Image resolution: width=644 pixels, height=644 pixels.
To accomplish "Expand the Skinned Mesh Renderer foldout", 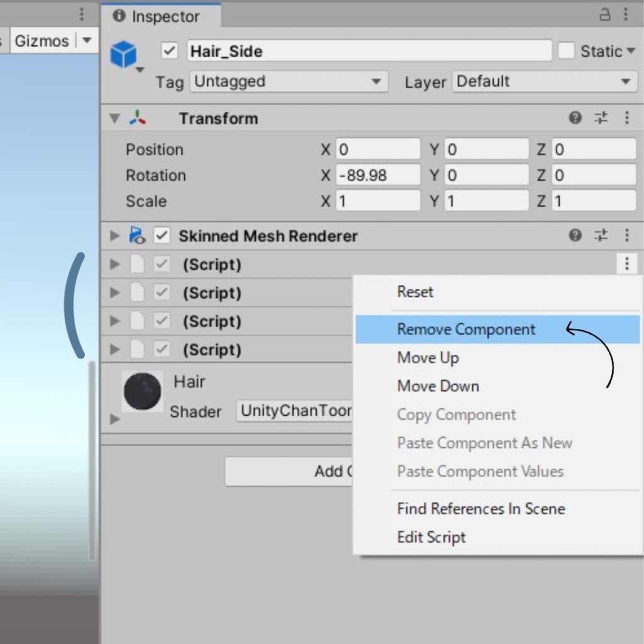I will (114, 236).
